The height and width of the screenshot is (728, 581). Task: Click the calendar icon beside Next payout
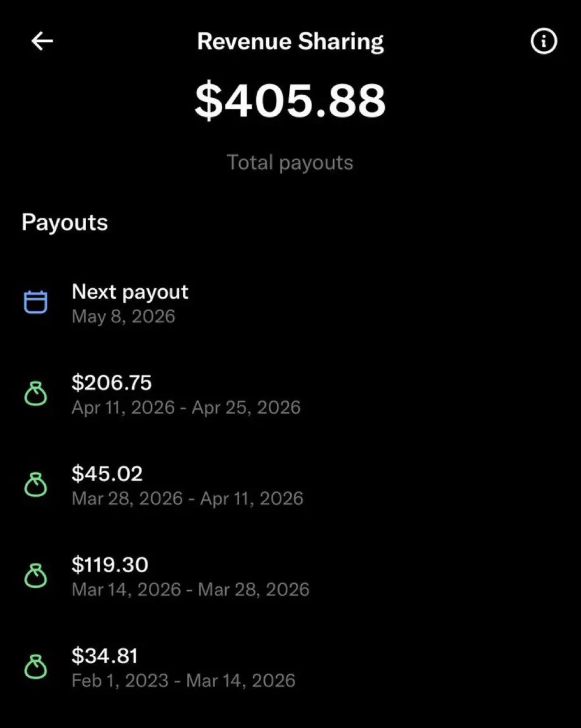pyautogui.click(x=35, y=302)
